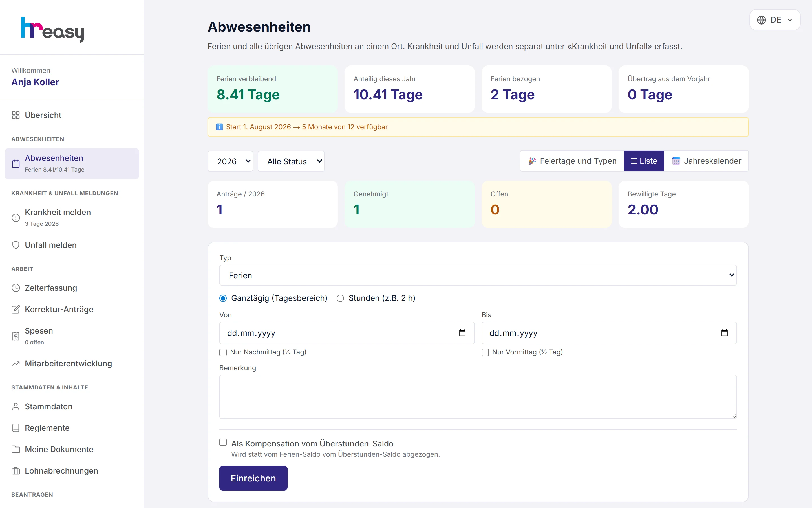Switch to Jahreskalender view
812x508 pixels.
coord(706,161)
